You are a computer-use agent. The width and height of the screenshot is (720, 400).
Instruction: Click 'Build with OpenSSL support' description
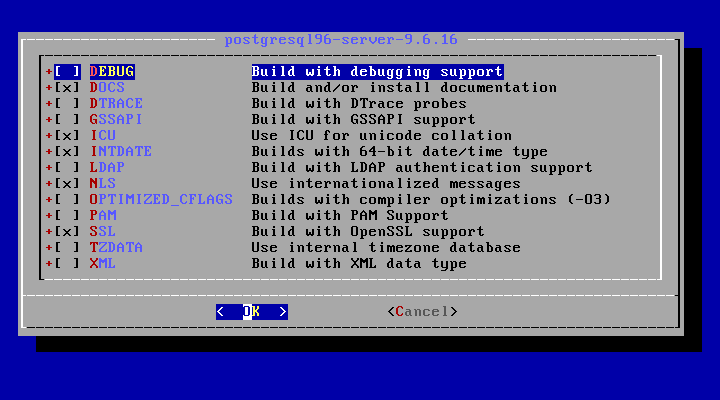(368, 231)
